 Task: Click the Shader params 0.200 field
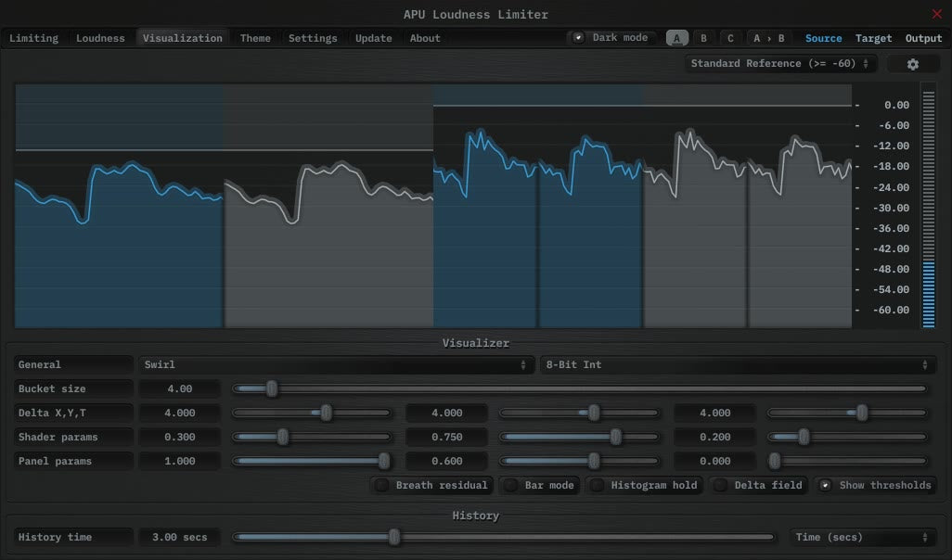[715, 437]
